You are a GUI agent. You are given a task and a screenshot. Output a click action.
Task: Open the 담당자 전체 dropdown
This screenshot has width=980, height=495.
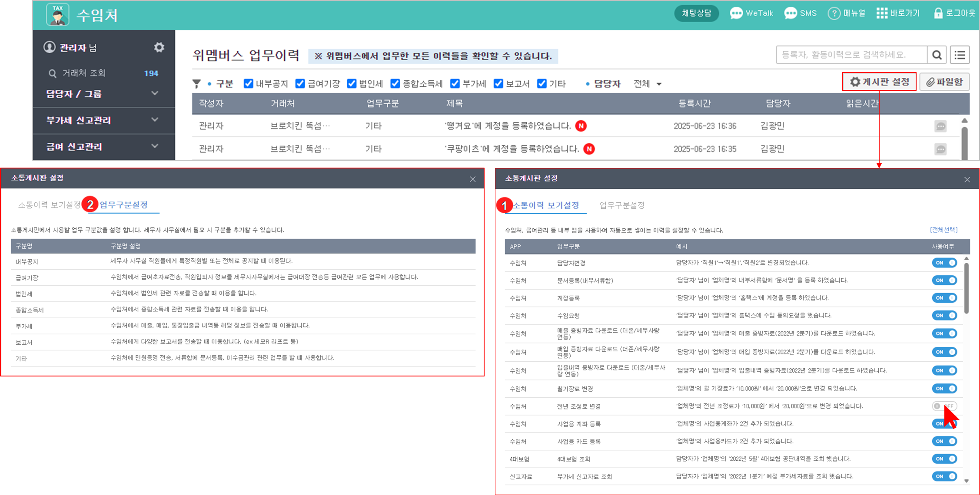click(647, 84)
